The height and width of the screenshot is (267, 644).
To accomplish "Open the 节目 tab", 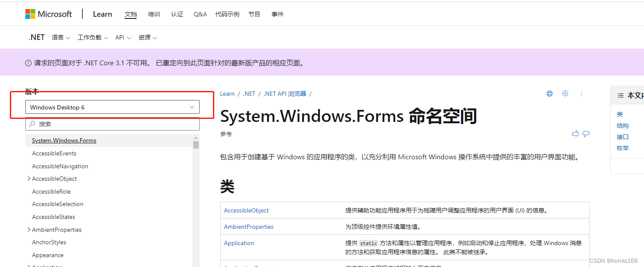I will coord(254,14).
